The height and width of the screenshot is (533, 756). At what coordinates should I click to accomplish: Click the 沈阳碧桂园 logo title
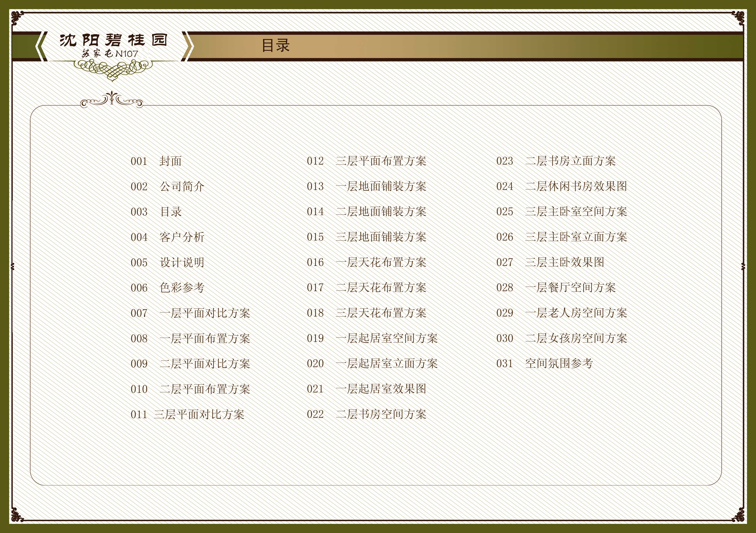[113, 40]
